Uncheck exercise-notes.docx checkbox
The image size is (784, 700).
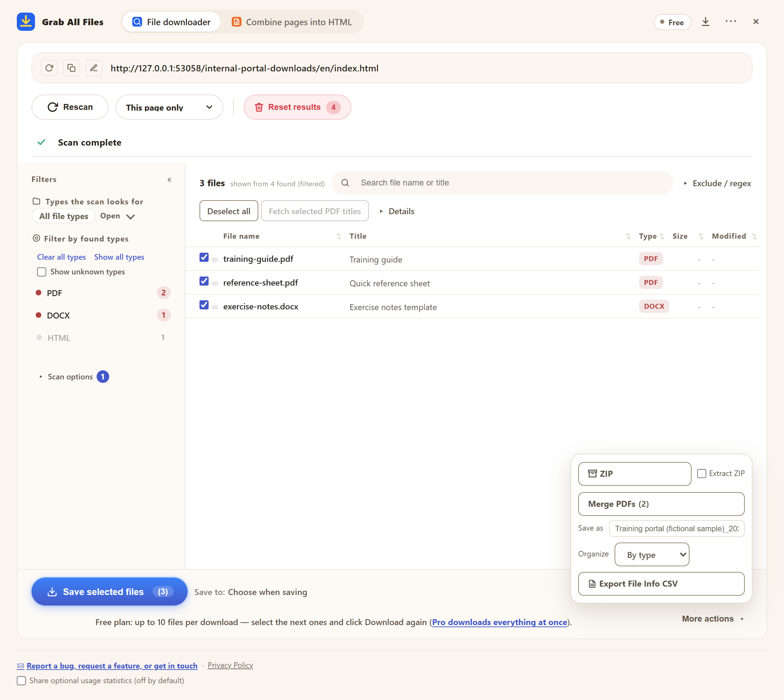(204, 305)
